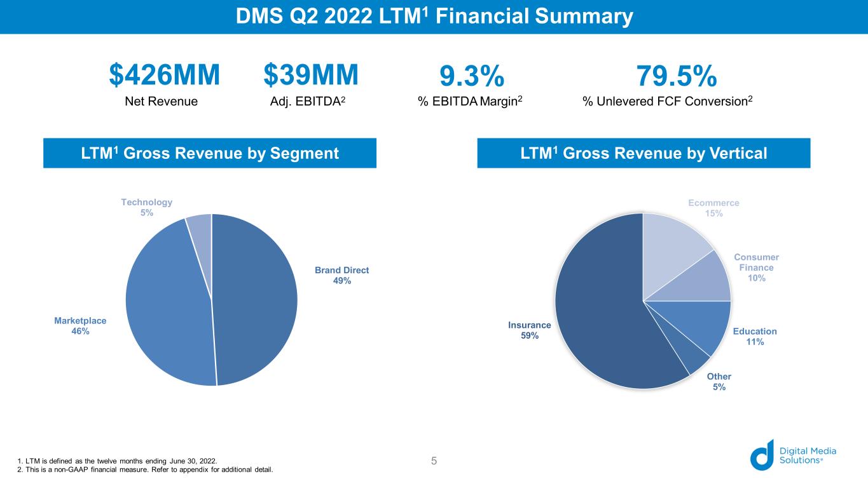Click the slide title Financial Summary banner
This screenshot has height=488, width=868.
(x=434, y=17)
